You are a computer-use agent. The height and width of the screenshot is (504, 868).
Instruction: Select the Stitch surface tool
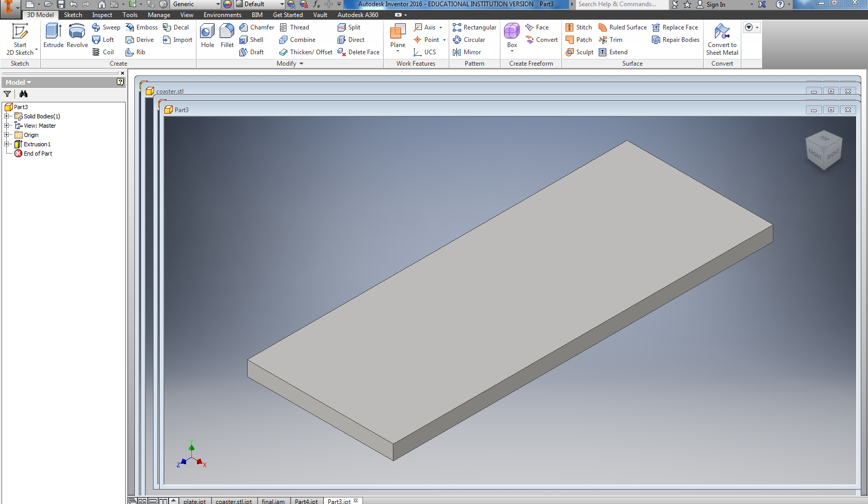(579, 27)
